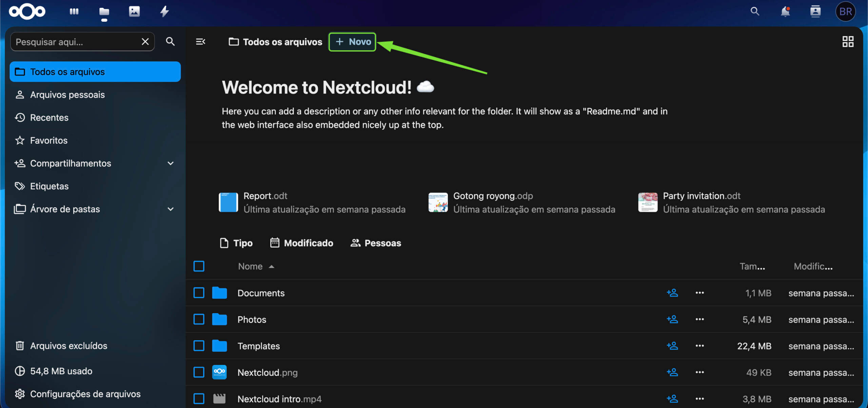
Task: Click the Novo button
Action: [352, 42]
